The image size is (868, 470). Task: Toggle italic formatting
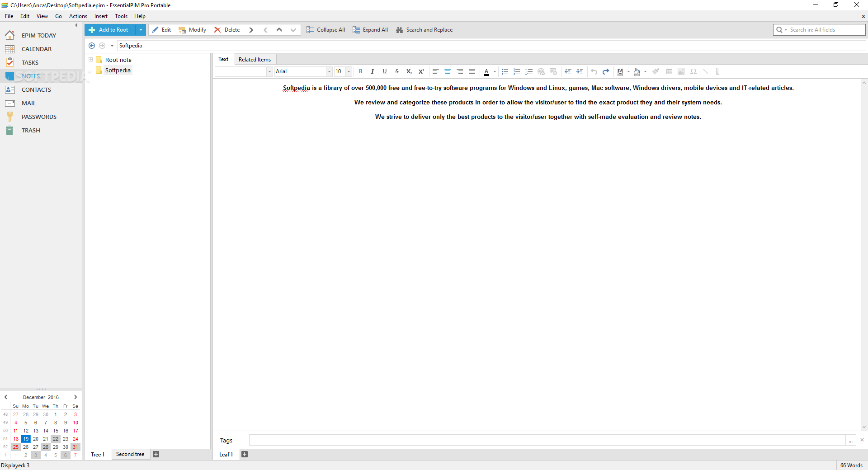(x=373, y=71)
